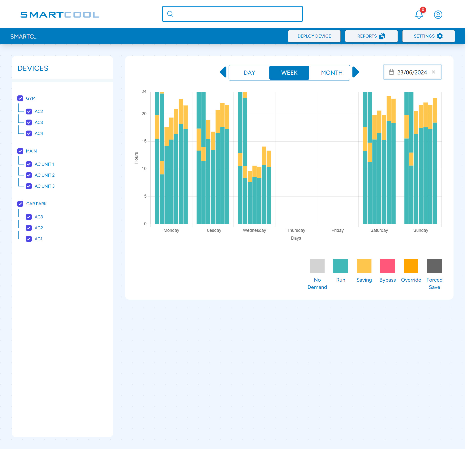
Task: Open the SETTINGS button
Action: click(428, 36)
